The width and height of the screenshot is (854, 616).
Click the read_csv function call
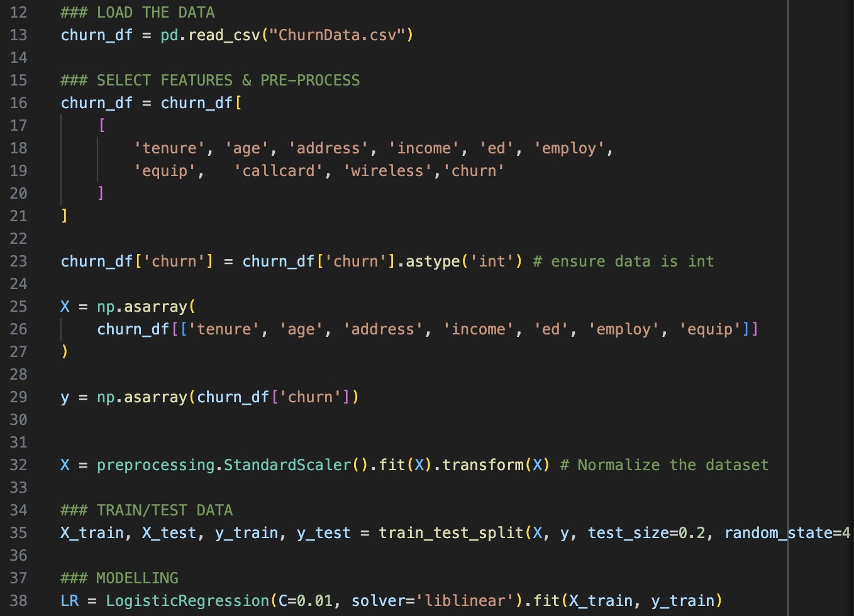[x=224, y=35]
